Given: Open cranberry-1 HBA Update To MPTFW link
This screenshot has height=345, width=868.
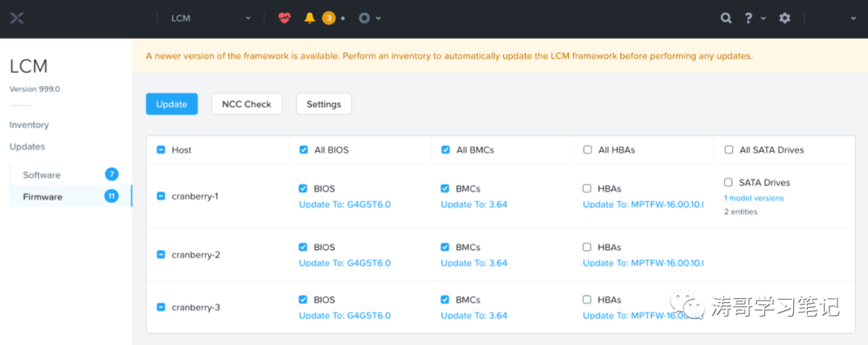Looking at the screenshot, I should [x=643, y=204].
